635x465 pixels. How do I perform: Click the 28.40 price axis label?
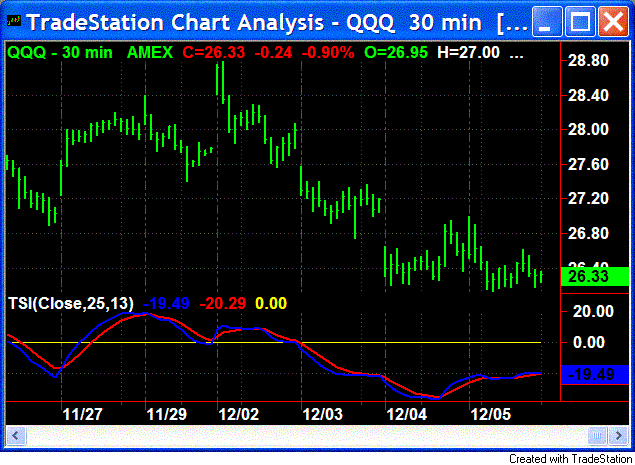(x=588, y=96)
